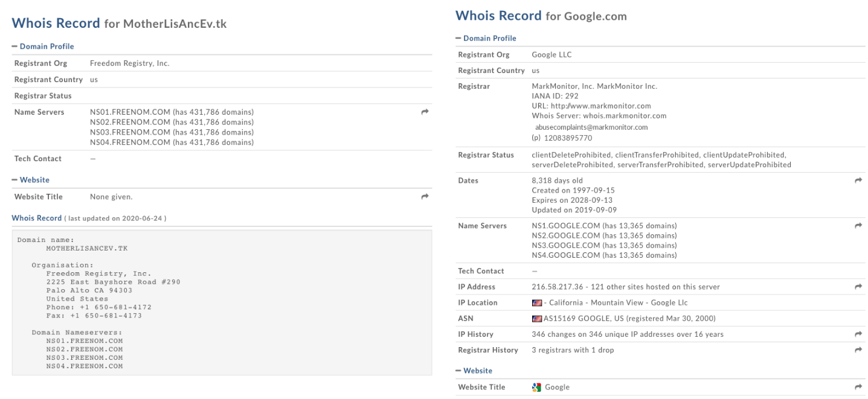
Task: Click the arrow icon in the Google.com Name Servers row
Action: pos(858,226)
